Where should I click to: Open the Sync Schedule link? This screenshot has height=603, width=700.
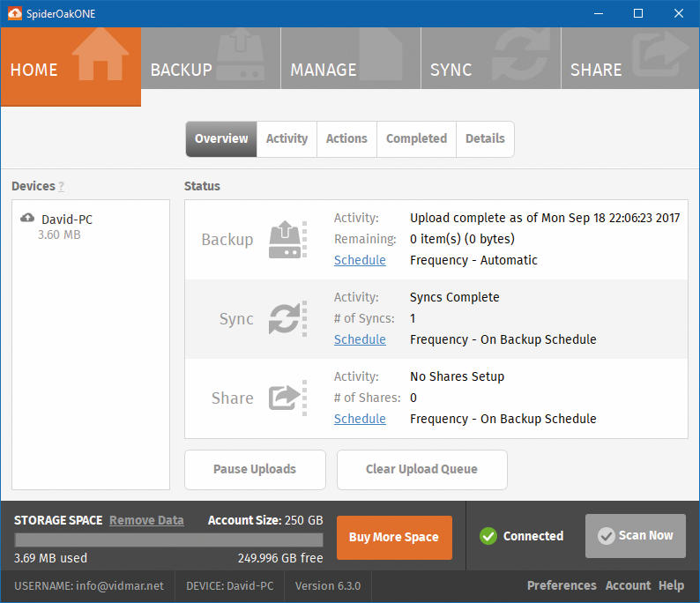360,339
